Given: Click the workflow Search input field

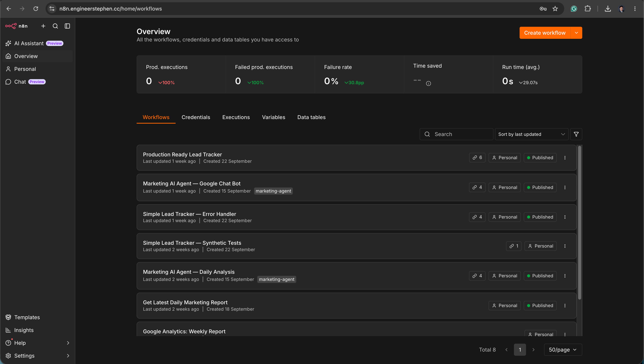Looking at the screenshot, I should [x=456, y=134].
